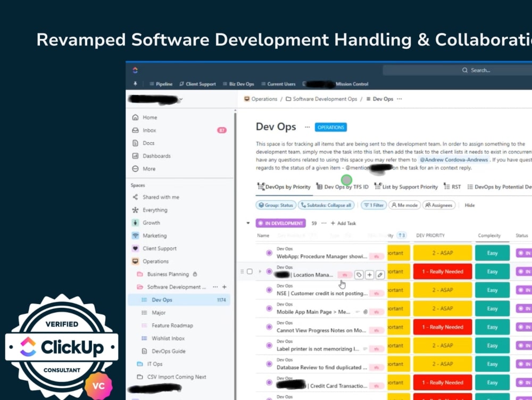The width and height of the screenshot is (532, 400).
Task: Switch to DevOps by Priority view tab
Action: coord(284,187)
